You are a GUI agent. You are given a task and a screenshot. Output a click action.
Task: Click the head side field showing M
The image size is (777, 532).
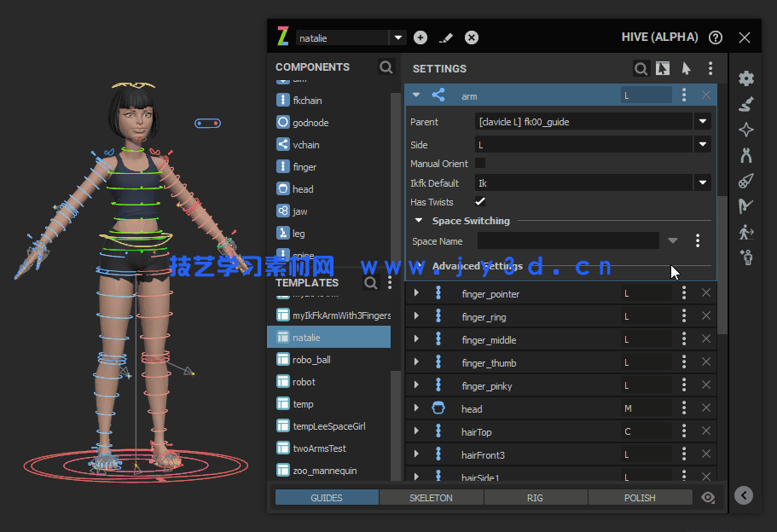(647, 408)
